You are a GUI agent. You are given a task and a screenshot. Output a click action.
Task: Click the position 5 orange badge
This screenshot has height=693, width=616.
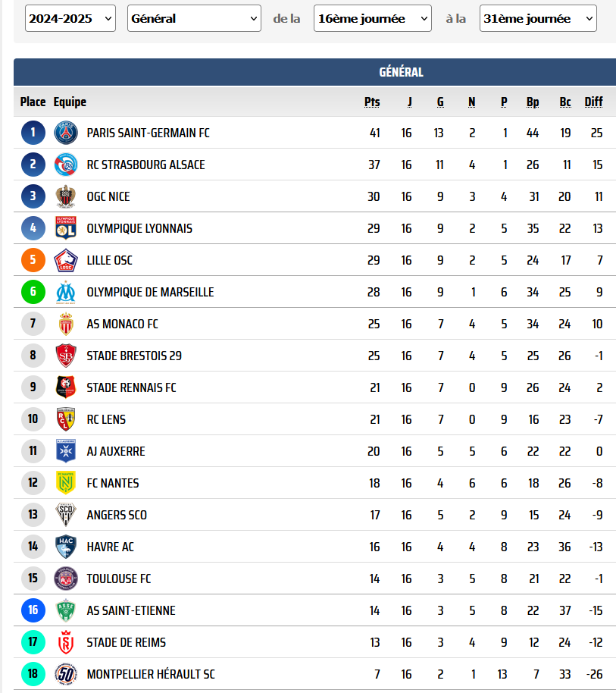click(x=33, y=260)
